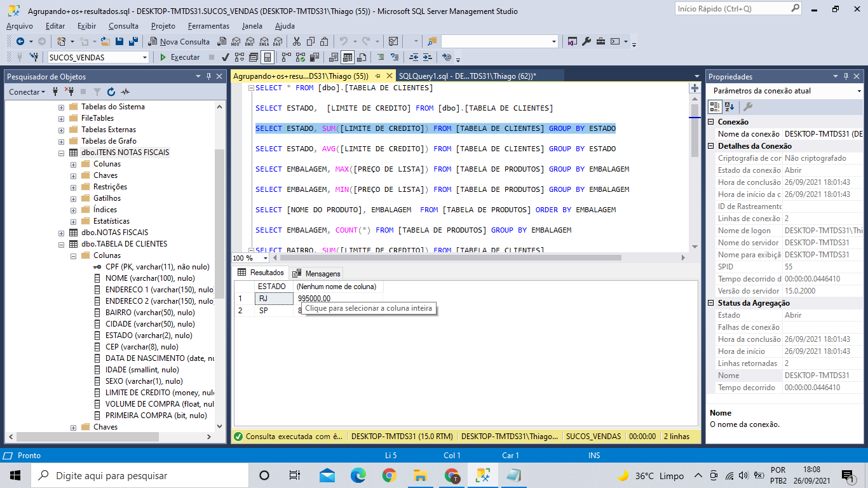
Task: Click the Windows taskbar search box
Action: 139,475
